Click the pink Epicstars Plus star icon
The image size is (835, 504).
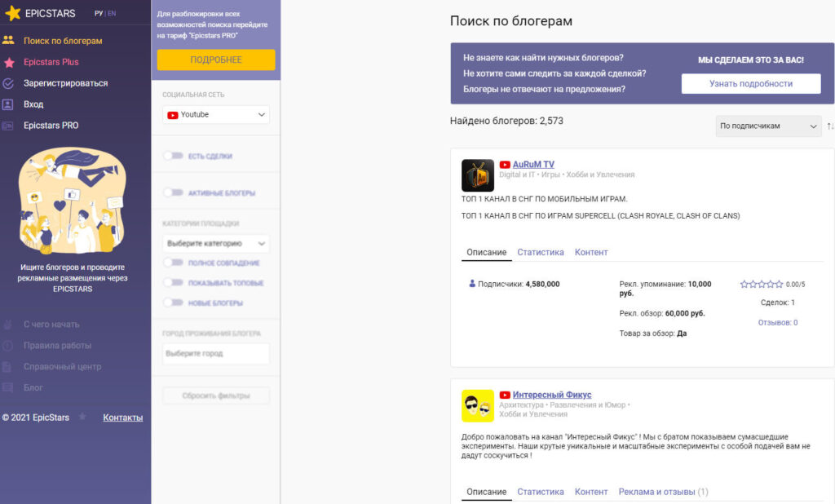pyautogui.click(x=8, y=62)
